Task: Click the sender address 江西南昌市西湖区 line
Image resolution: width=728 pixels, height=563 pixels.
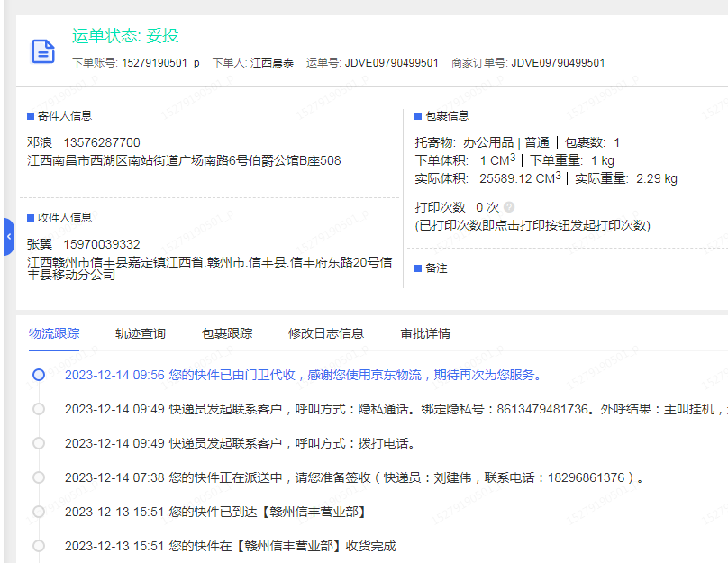Action: click(x=184, y=160)
